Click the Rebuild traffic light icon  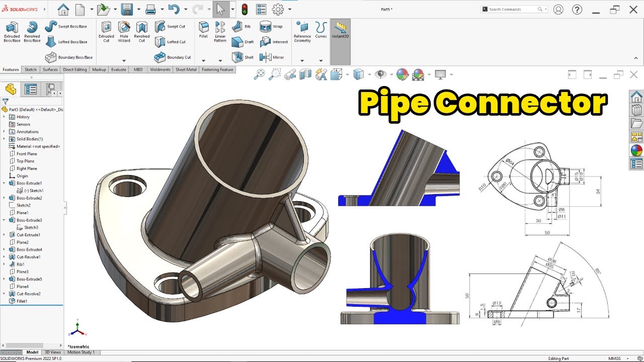click(245, 9)
